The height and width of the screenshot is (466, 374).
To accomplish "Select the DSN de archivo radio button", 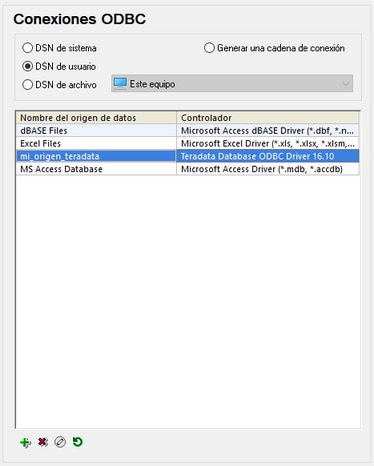I will coord(27,85).
